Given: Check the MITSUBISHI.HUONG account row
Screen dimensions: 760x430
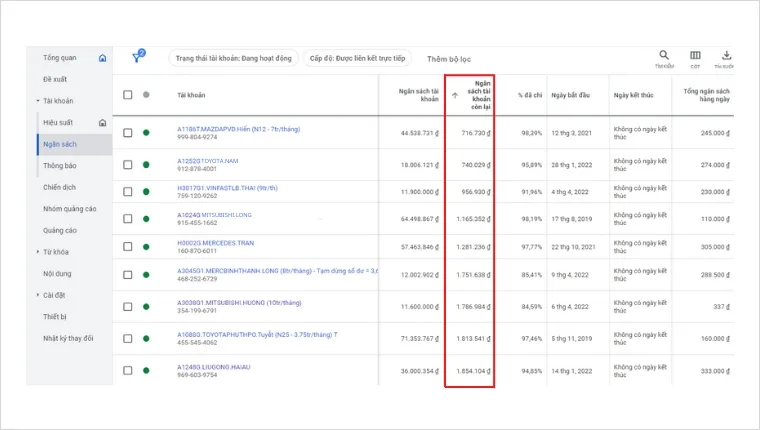Looking at the screenshot, I should coord(127,306).
